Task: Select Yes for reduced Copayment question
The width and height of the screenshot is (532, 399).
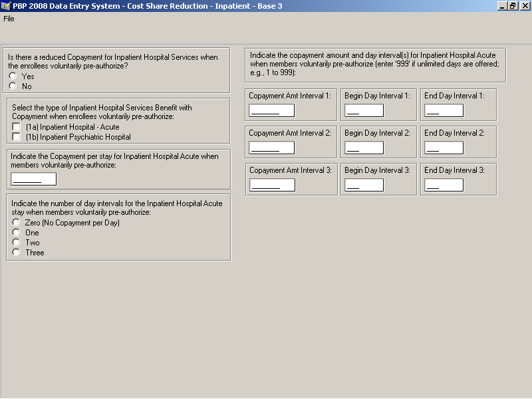Action: point(13,76)
